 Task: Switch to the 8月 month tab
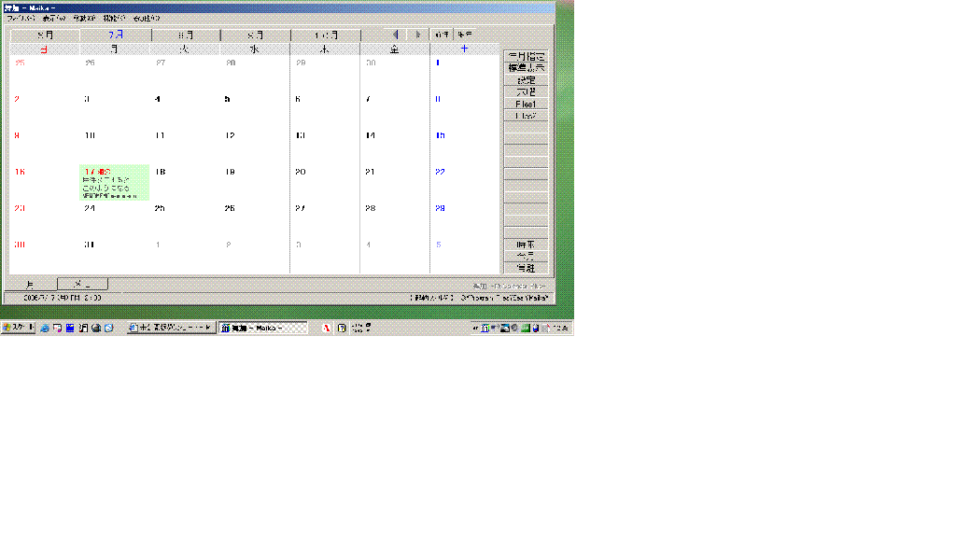click(185, 35)
